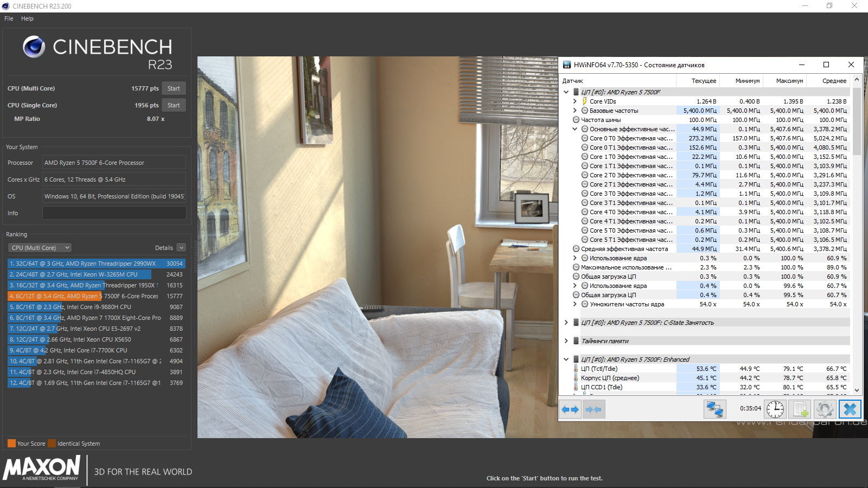Select ranking row Threadripper 1950X
868x488 pixels.
click(x=96, y=285)
